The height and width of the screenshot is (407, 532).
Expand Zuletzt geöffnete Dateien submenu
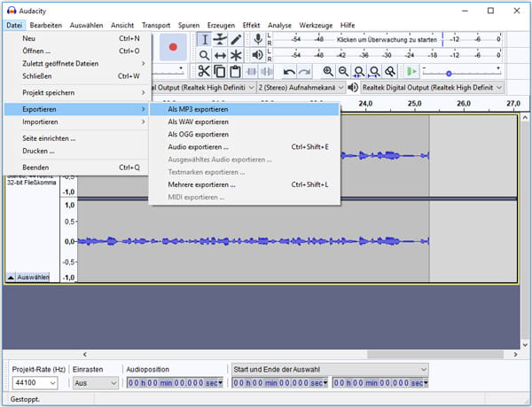(x=77, y=64)
